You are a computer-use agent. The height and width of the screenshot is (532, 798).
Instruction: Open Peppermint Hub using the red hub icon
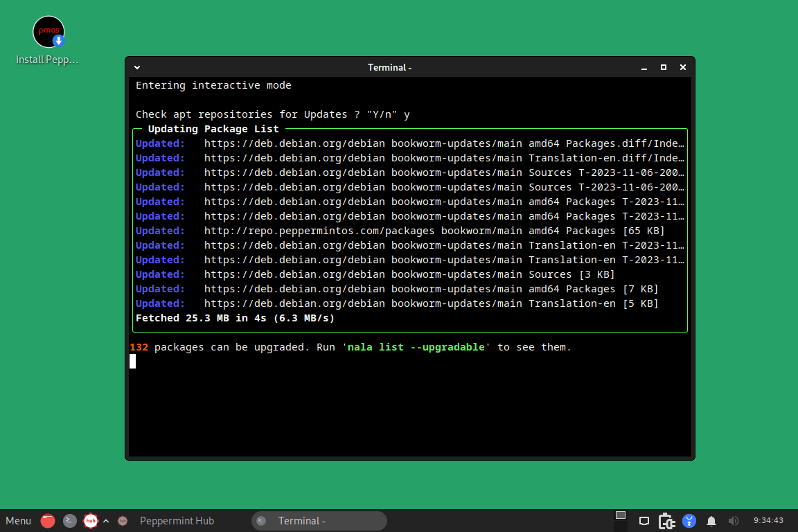[91, 520]
